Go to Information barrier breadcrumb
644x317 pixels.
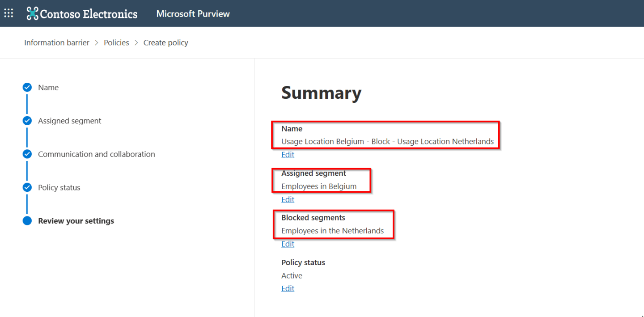tap(57, 42)
